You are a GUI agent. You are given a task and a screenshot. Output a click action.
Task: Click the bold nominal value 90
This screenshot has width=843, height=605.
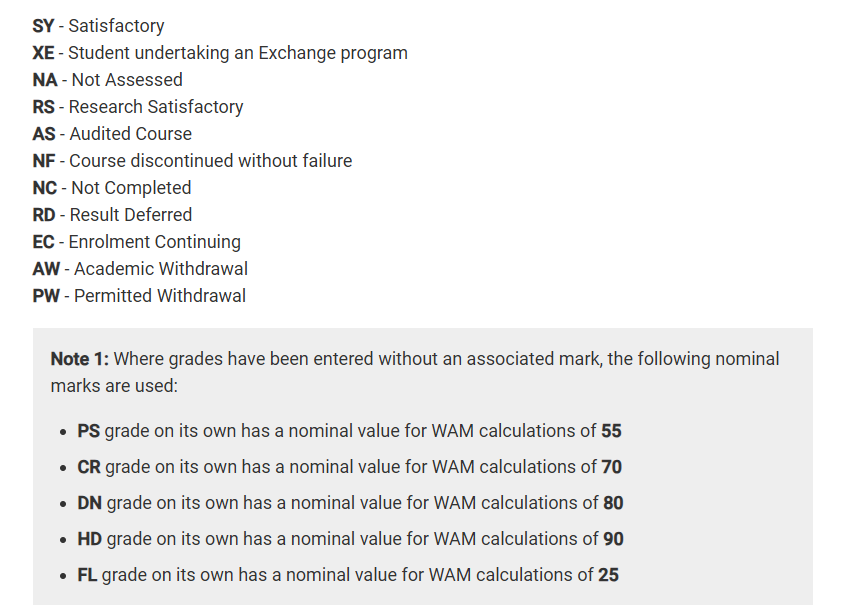pyautogui.click(x=613, y=539)
